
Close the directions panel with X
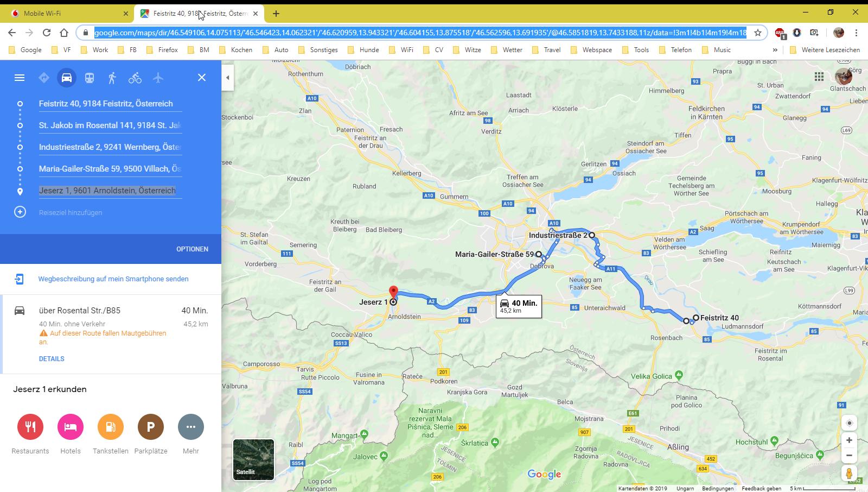(202, 78)
